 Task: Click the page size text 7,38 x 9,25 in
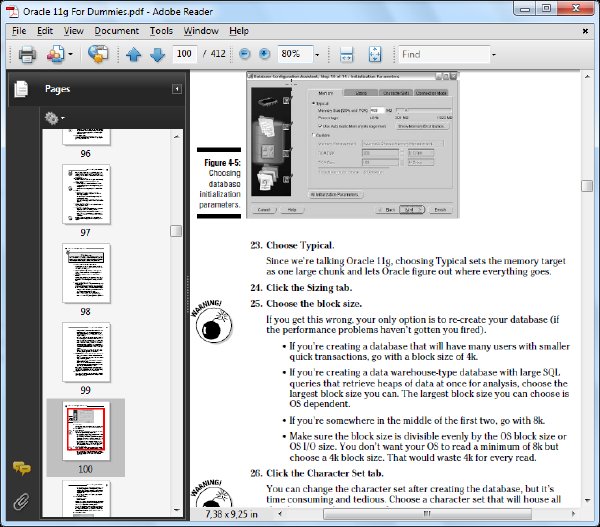click(232, 514)
